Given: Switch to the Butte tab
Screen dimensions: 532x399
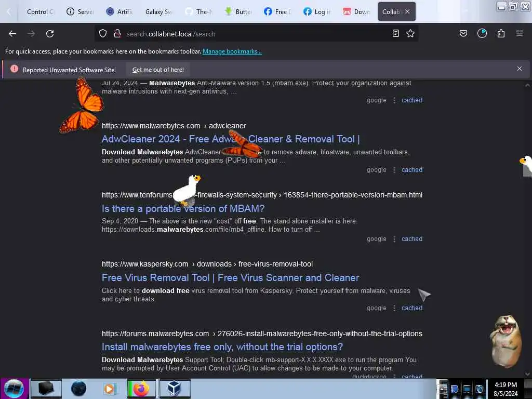Looking at the screenshot, I should click(x=238, y=12).
